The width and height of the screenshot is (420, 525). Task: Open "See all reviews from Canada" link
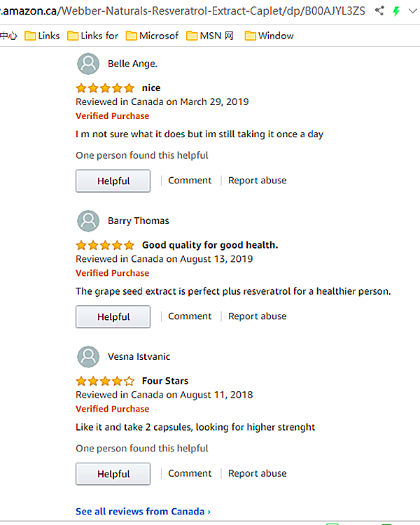[143, 511]
